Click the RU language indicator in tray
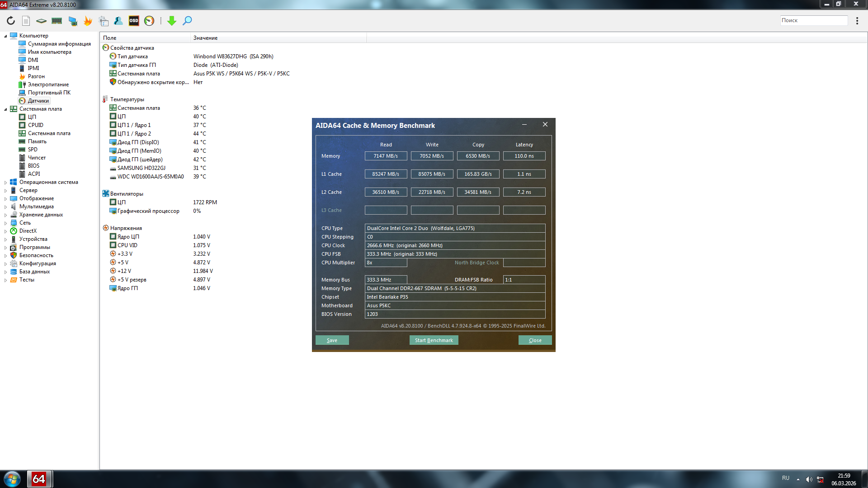This screenshot has width=868, height=488. 786,478
